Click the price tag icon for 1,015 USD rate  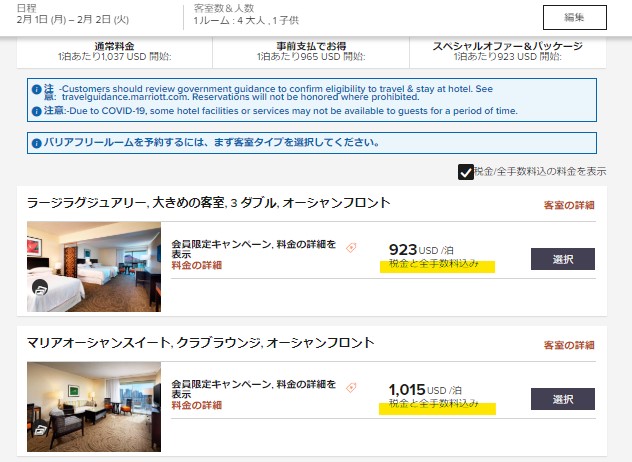click(351, 387)
